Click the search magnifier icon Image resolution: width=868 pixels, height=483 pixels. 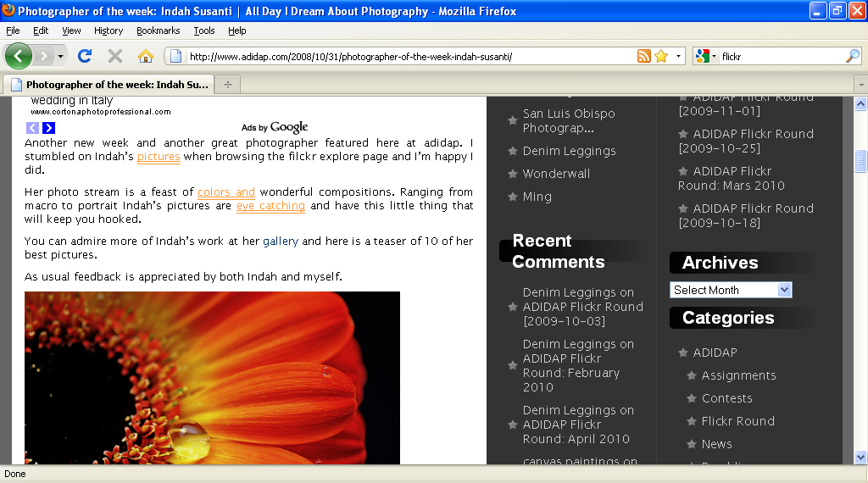point(852,56)
